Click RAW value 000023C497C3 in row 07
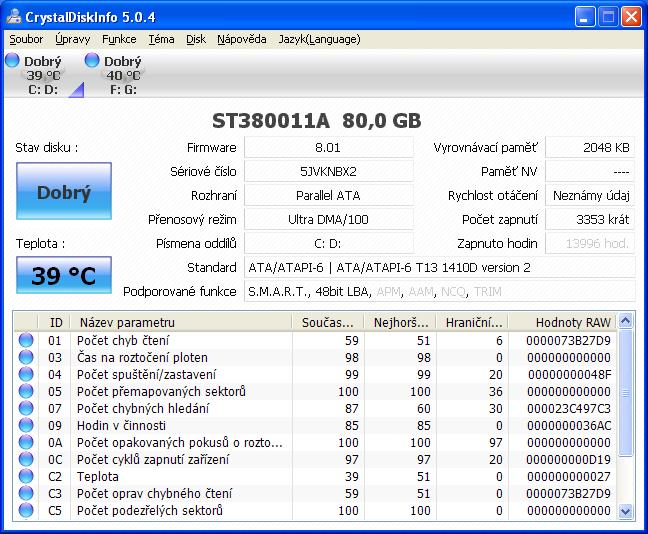This screenshot has width=648, height=534. (x=568, y=408)
